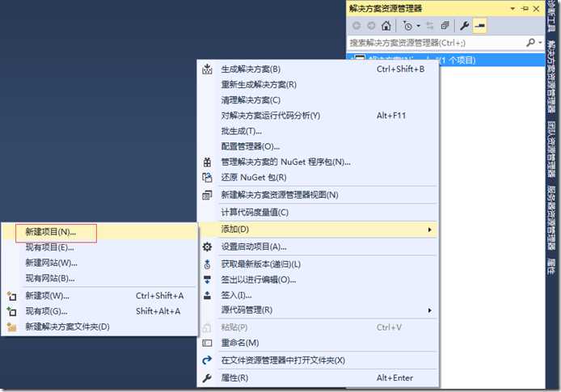The height and width of the screenshot is (392, 561).
Task: Click 管理解决方案的 NuGet 程序包(N)...
Action: [318, 162]
